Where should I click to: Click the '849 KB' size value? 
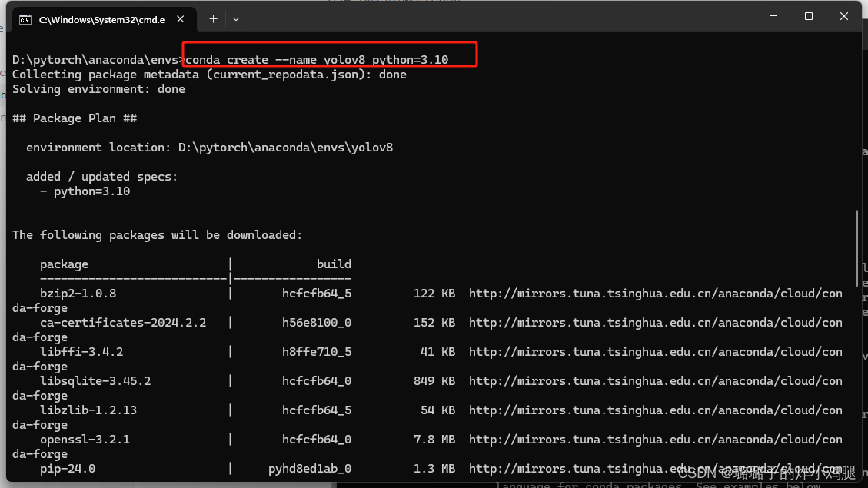coord(434,381)
